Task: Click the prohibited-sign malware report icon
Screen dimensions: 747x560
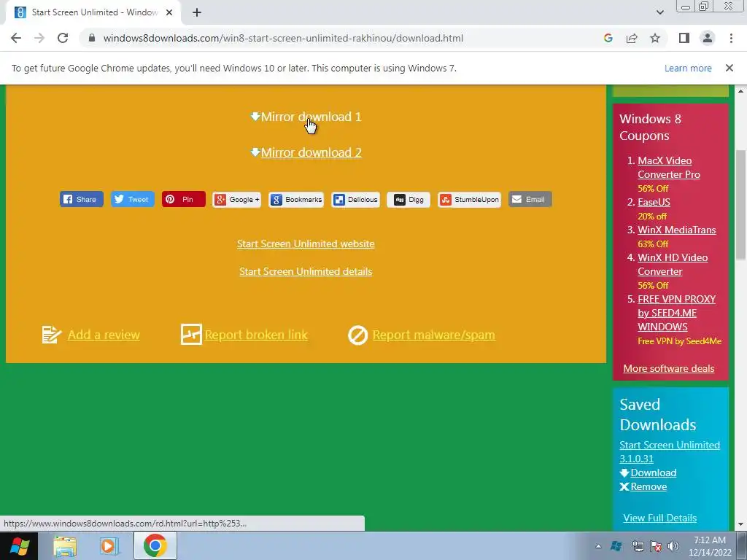Action: (357, 335)
